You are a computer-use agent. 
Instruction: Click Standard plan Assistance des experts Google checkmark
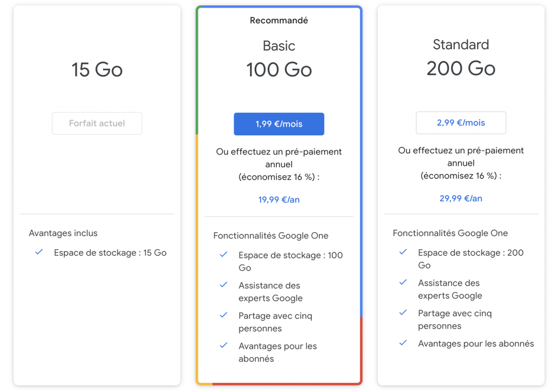click(x=403, y=283)
